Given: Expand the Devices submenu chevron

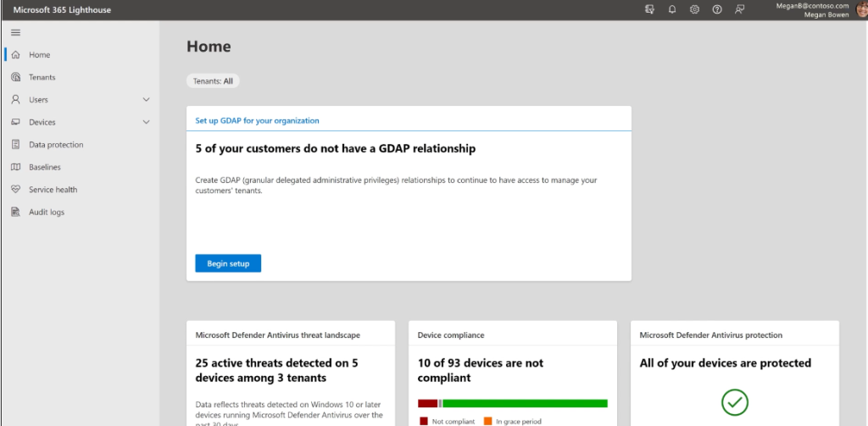Looking at the screenshot, I should point(146,122).
